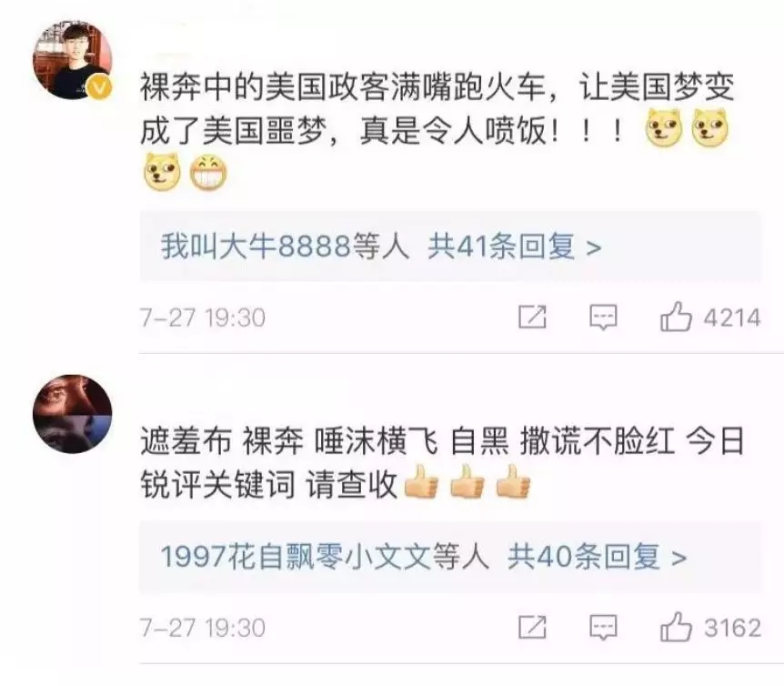Screen dimensions: 784x686
Task: Like the second comment with 3162 likes
Action: (676, 627)
